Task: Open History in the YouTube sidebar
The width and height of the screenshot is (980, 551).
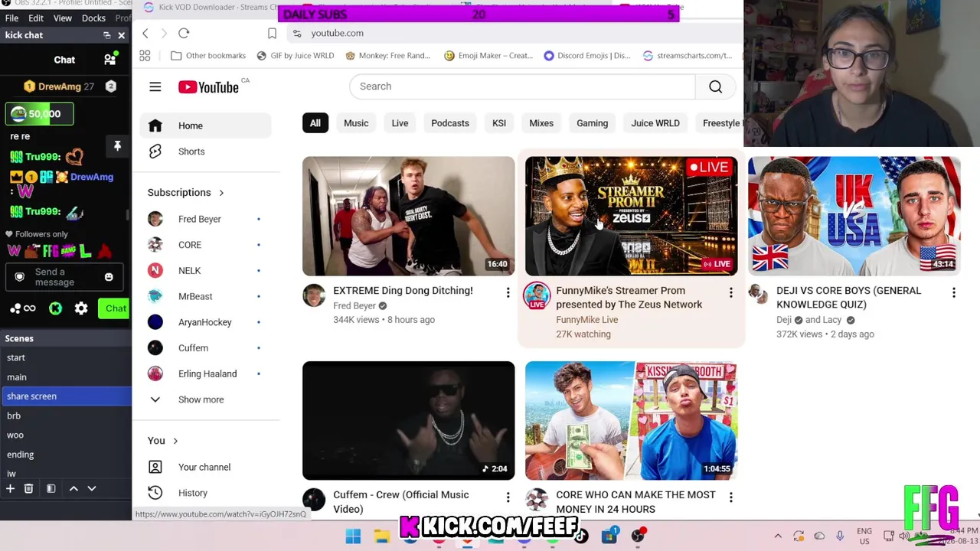Action: [205, 493]
